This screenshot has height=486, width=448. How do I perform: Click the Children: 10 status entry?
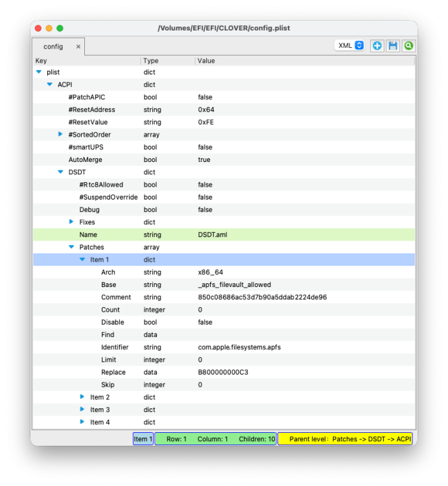pos(257,439)
